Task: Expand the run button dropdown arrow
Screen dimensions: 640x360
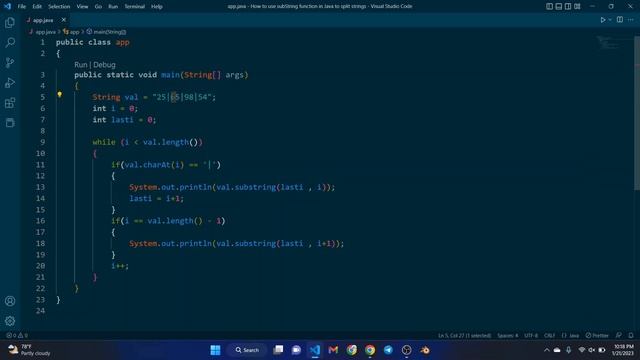Action: [610, 20]
